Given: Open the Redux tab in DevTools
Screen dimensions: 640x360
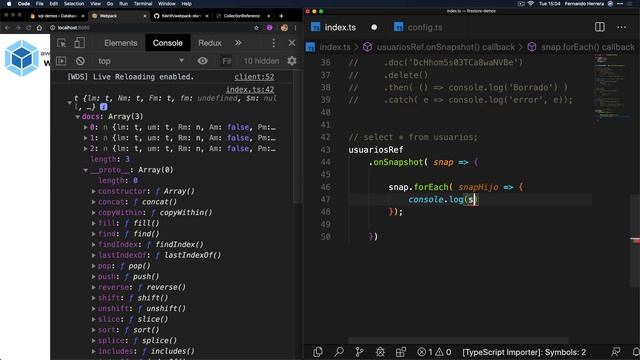Looking at the screenshot, I should pyautogui.click(x=209, y=43).
